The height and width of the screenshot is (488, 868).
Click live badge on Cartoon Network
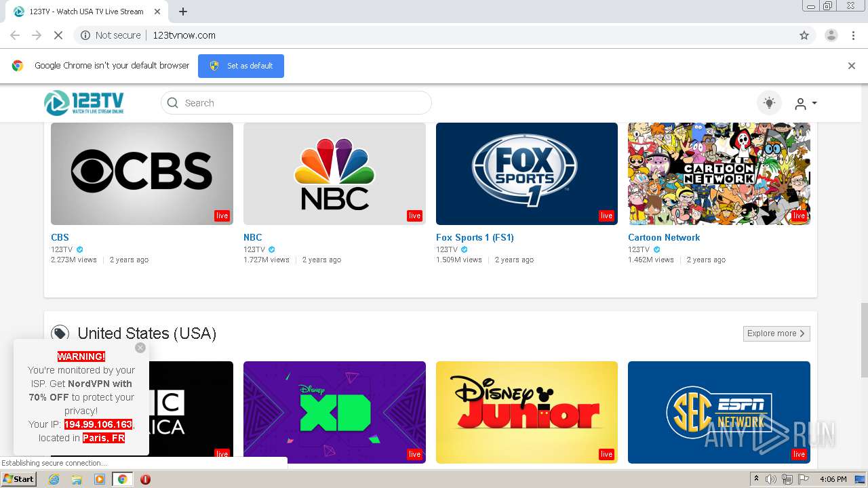pos(799,216)
